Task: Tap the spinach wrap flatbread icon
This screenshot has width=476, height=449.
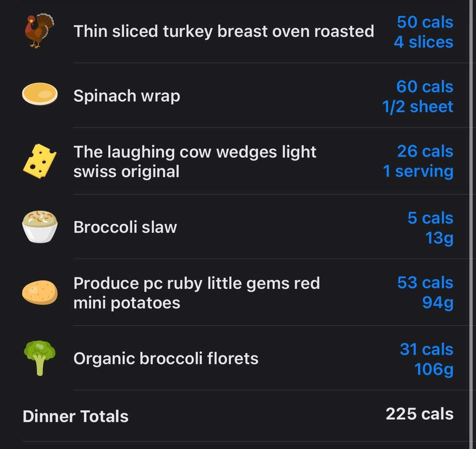Action: [x=40, y=94]
